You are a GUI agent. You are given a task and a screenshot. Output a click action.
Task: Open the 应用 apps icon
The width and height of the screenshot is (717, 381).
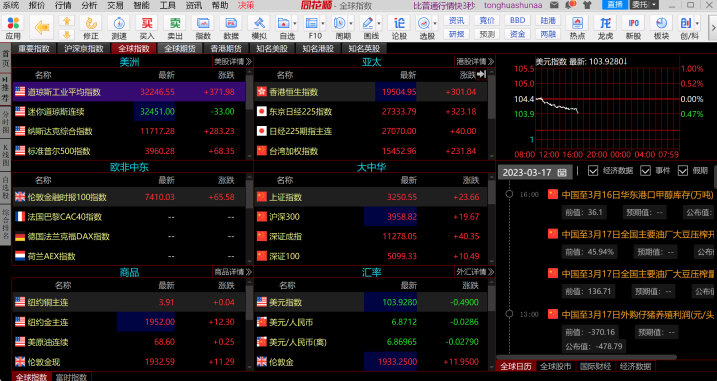pyautogui.click(x=13, y=27)
